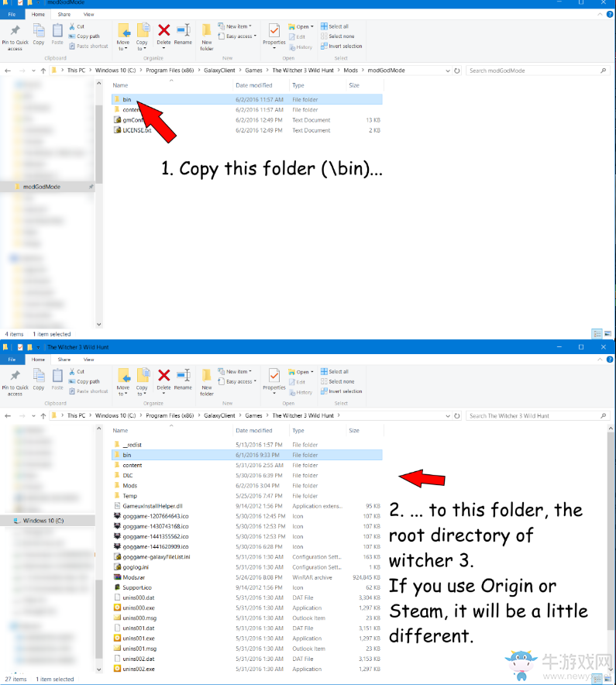Open File tab in modGodMode window
The height and width of the screenshot is (685, 616).
tap(12, 15)
